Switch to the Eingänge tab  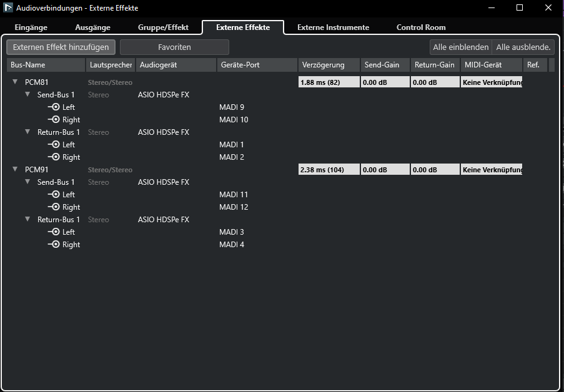pos(31,27)
